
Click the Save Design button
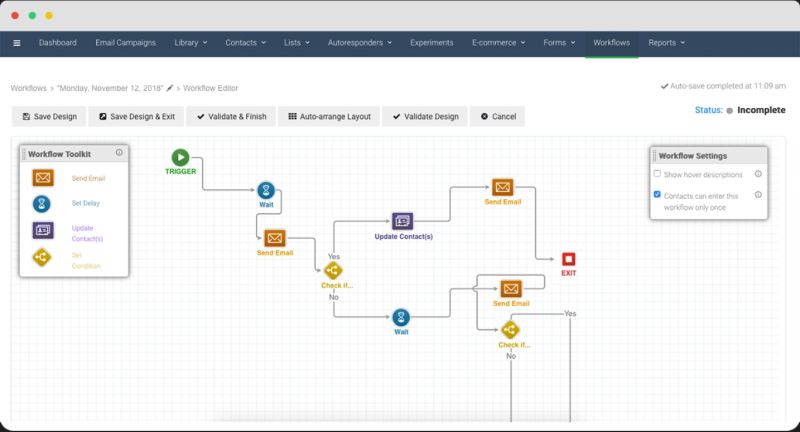coord(49,116)
